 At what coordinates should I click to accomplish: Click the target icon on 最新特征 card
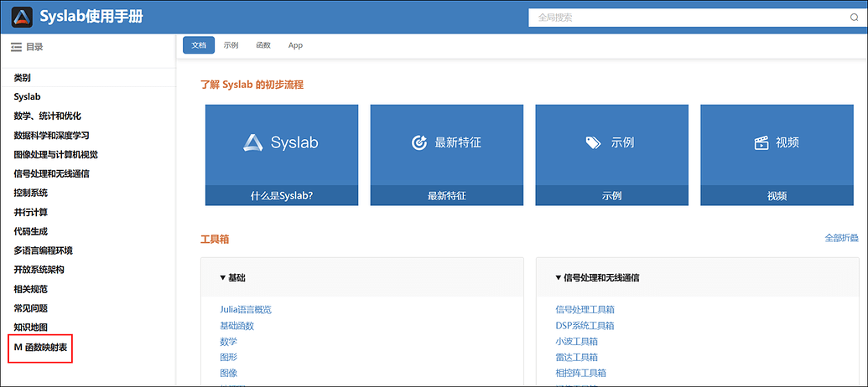pyautogui.click(x=419, y=142)
